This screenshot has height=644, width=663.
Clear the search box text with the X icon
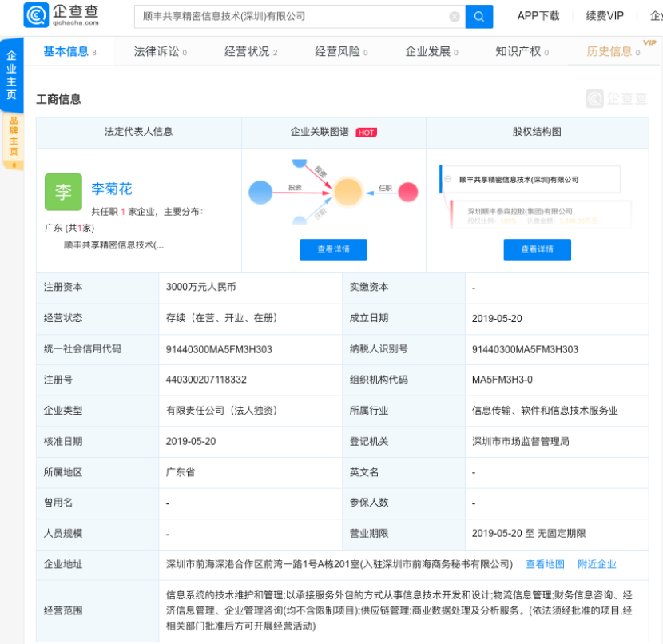455,16
